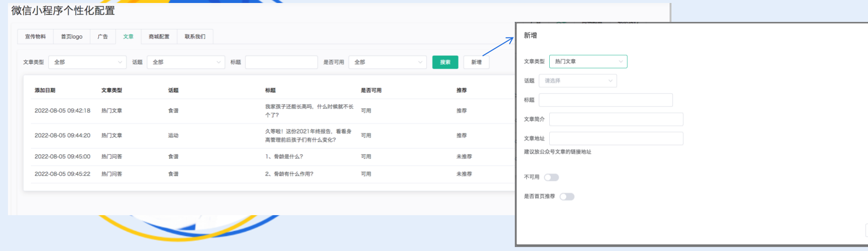Click the 是否可用 column header
The height and width of the screenshot is (251, 868).
pos(371,90)
